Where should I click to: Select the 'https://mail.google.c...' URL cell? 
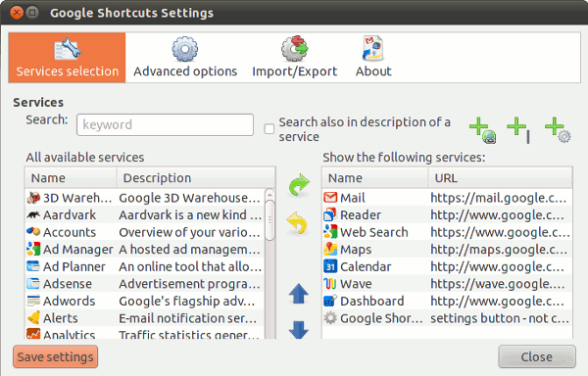[499, 198]
